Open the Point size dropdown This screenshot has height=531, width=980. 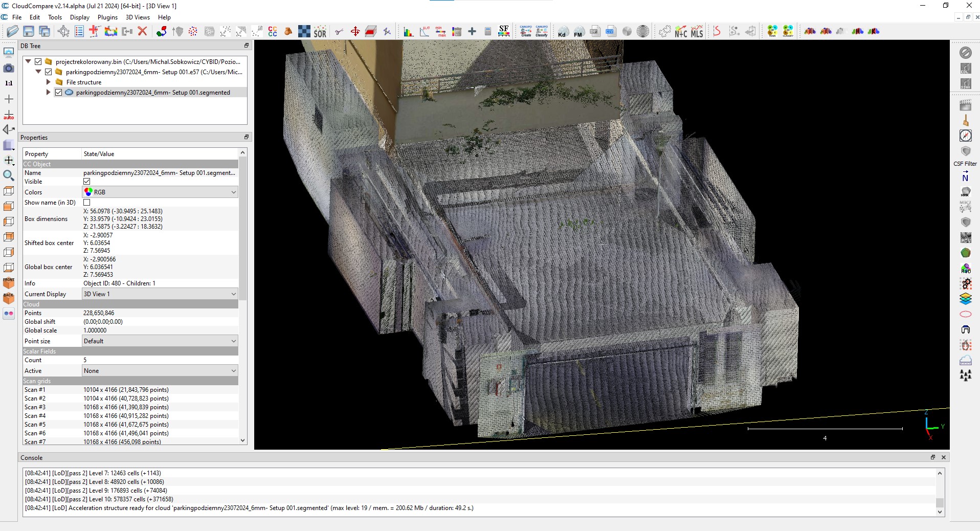coord(160,341)
